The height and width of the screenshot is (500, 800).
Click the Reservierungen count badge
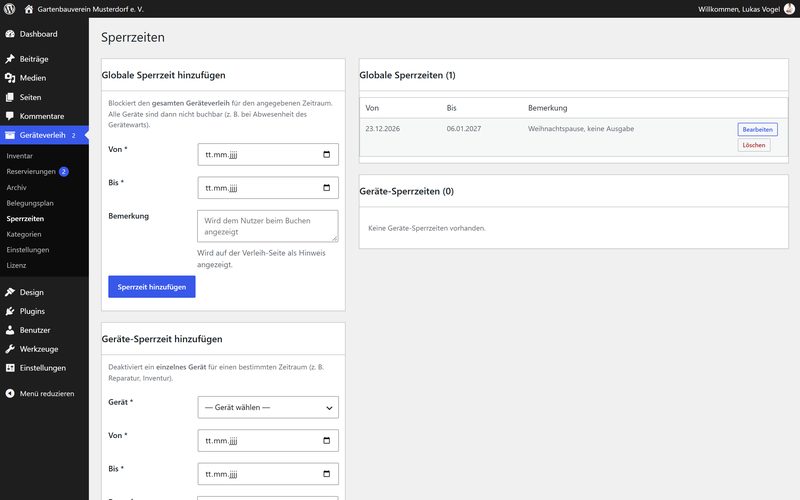pos(64,171)
